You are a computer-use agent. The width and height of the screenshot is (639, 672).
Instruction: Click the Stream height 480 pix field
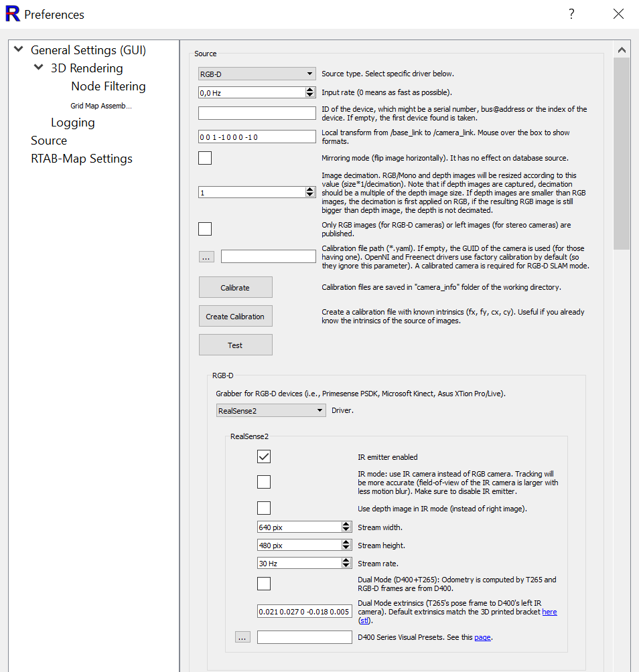[x=299, y=545]
